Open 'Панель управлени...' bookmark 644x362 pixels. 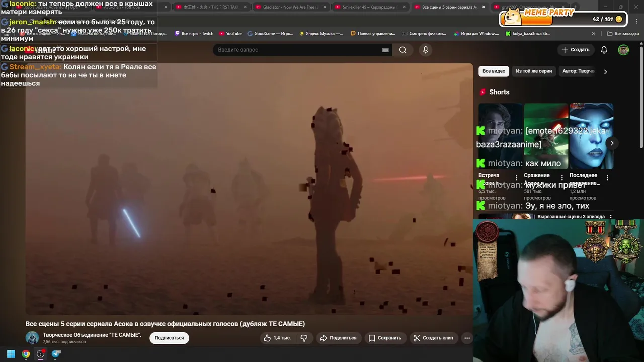point(373,34)
